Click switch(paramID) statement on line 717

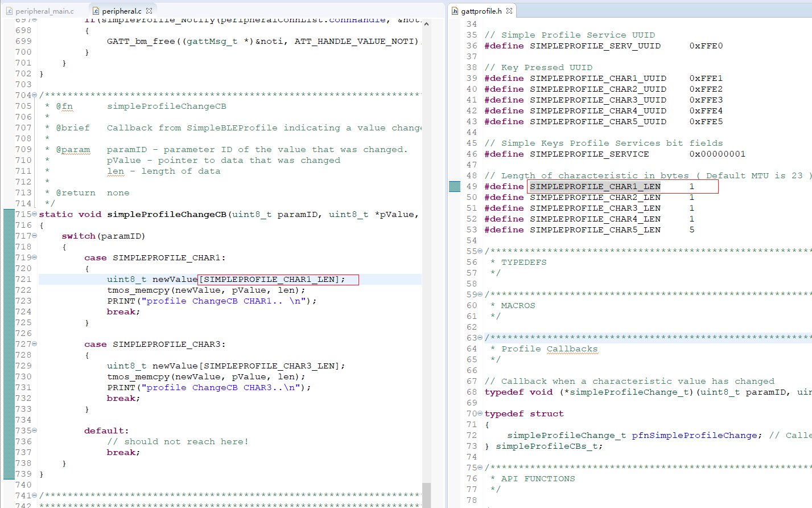[104, 236]
